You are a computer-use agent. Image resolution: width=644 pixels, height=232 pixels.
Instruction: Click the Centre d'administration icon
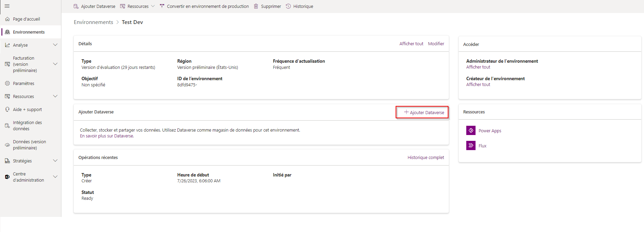click(7, 177)
